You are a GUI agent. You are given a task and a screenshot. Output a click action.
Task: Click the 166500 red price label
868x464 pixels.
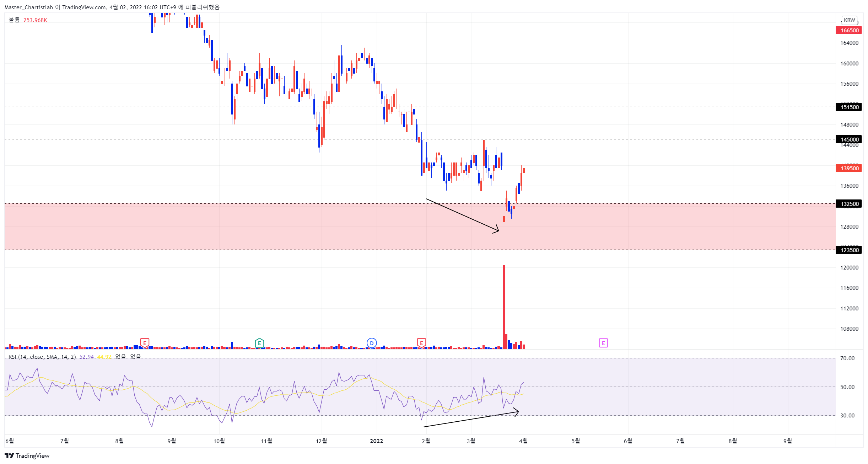tap(849, 30)
